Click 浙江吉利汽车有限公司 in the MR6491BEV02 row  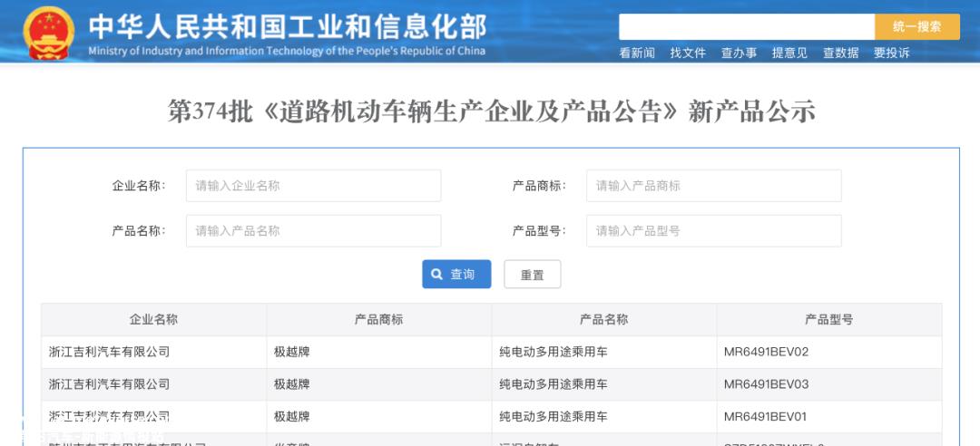click(110, 352)
